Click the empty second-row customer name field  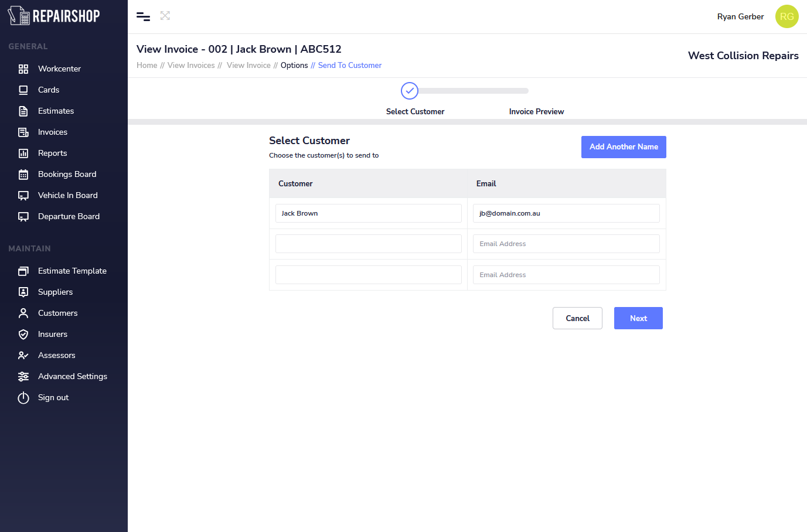pyautogui.click(x=368, y=244)
